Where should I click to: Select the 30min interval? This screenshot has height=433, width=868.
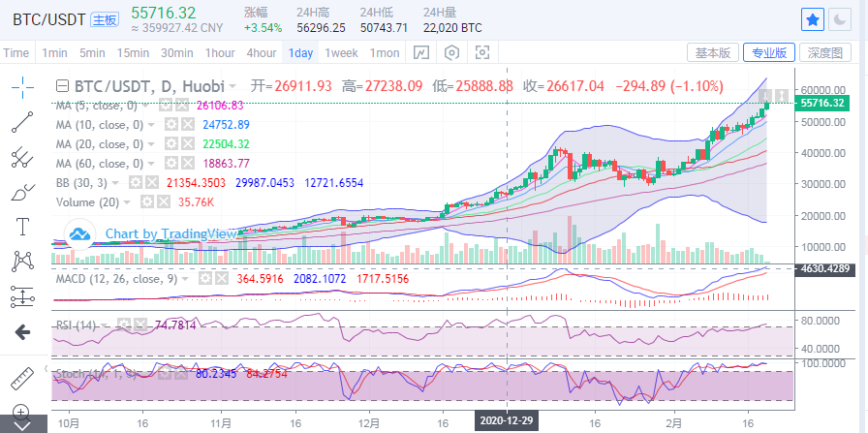coord(177,53)
